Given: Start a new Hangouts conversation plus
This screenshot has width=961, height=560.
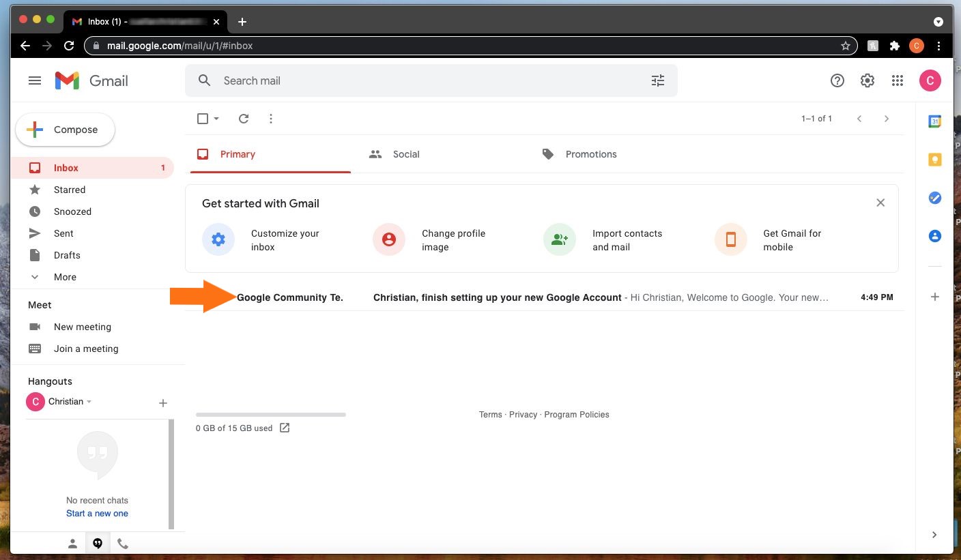Looking at the screenshot, I should 163,403.
